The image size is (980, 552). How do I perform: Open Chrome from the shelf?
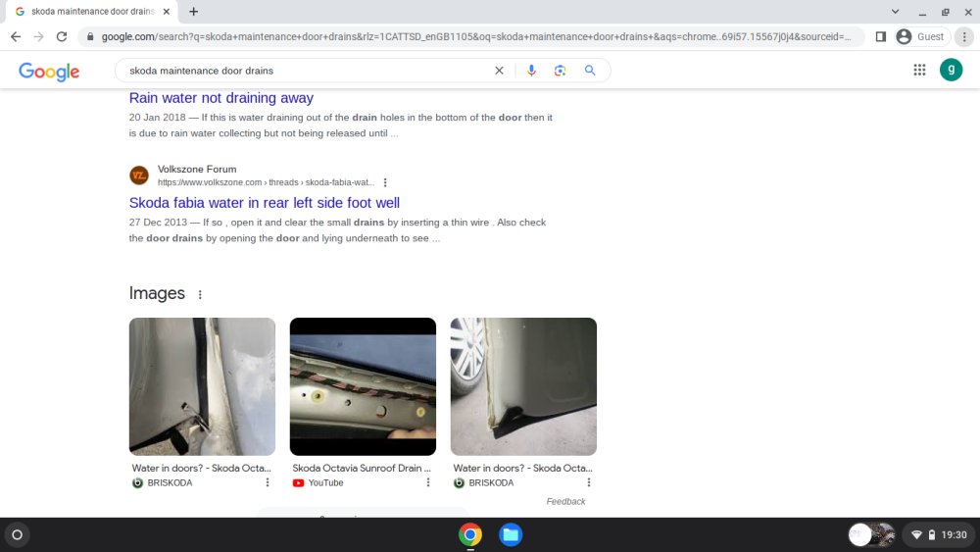coord(470,534)
